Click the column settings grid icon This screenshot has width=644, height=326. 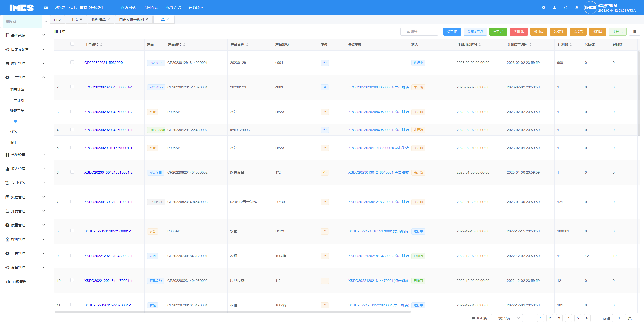pos(634,32)
